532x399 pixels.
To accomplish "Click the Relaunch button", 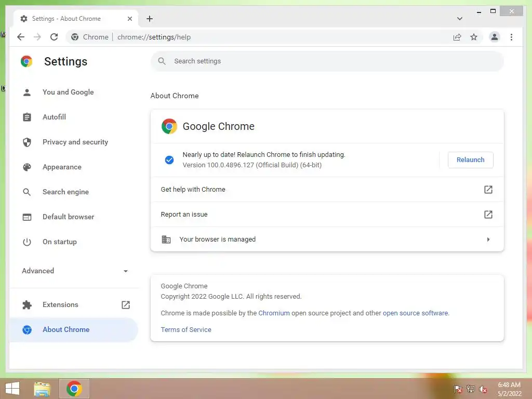I will click(470, 160).
